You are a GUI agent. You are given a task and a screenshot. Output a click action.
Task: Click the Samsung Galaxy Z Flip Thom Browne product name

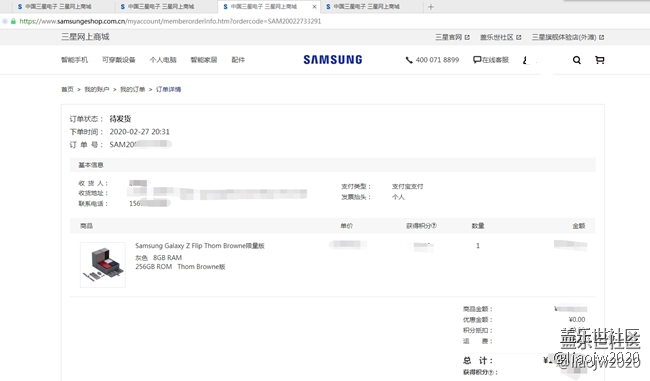click(x=200, y=245)
